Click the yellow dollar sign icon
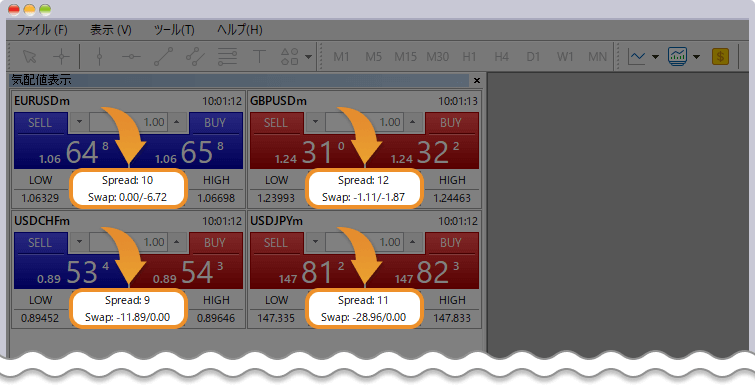755x388 pixels. pos(720,57)
